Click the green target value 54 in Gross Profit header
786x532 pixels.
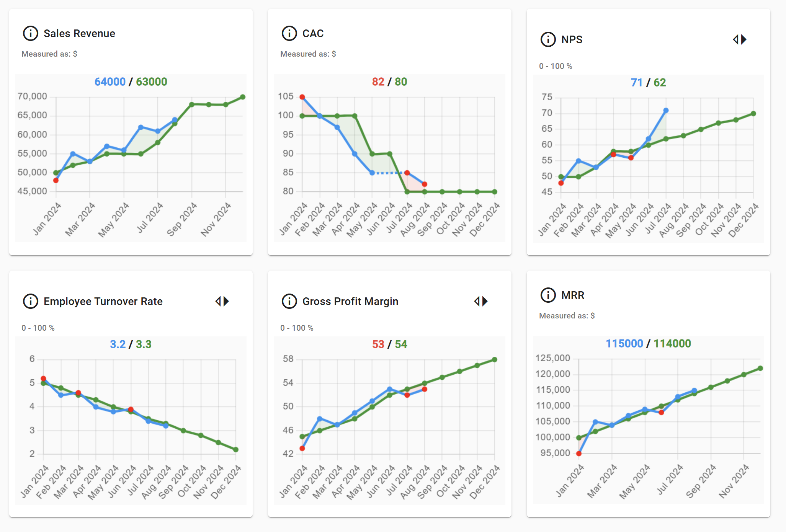(401, 344)
